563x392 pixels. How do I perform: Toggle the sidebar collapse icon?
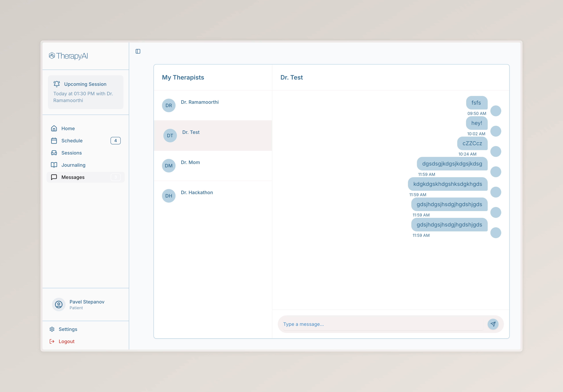(x=138, y=51)
